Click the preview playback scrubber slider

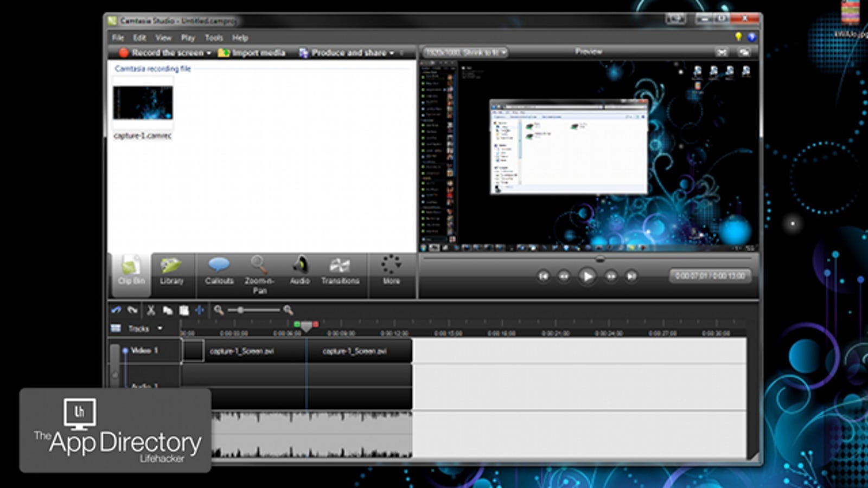(600, 259)
